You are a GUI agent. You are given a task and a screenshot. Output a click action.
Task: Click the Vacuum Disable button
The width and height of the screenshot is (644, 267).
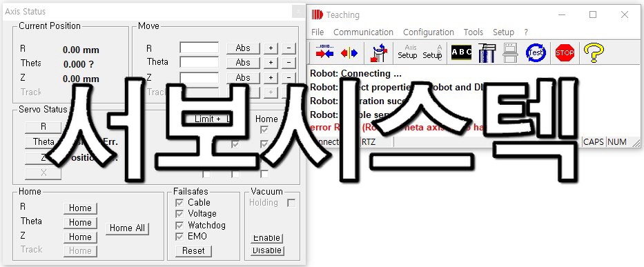(x=267, y=250)
